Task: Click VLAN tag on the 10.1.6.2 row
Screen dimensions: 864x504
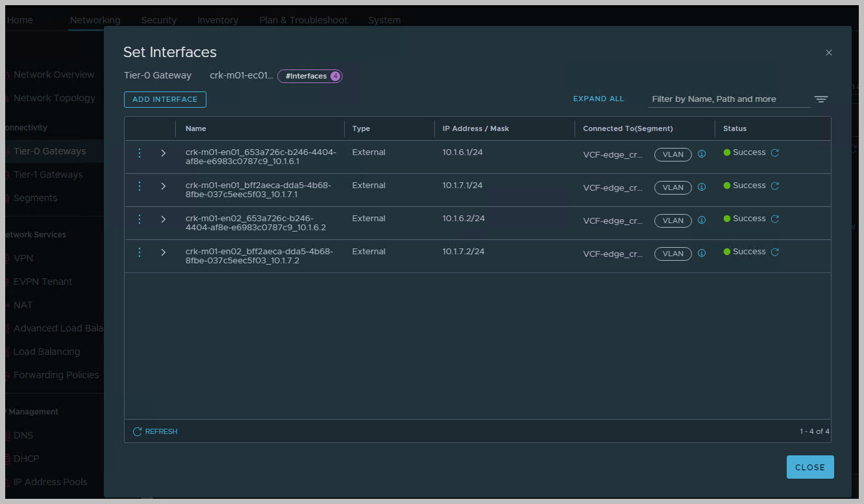Action: pyautogui.click(x=673, y=221)
